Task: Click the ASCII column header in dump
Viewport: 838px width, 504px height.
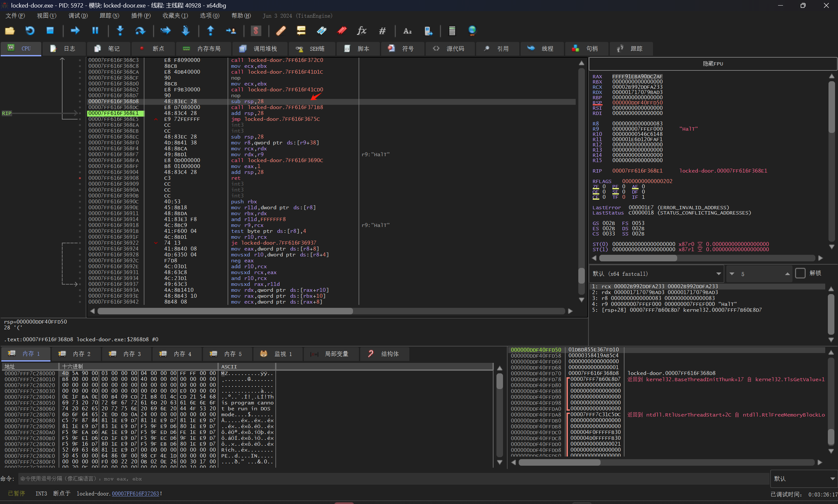Action: (x=247, y=366)
